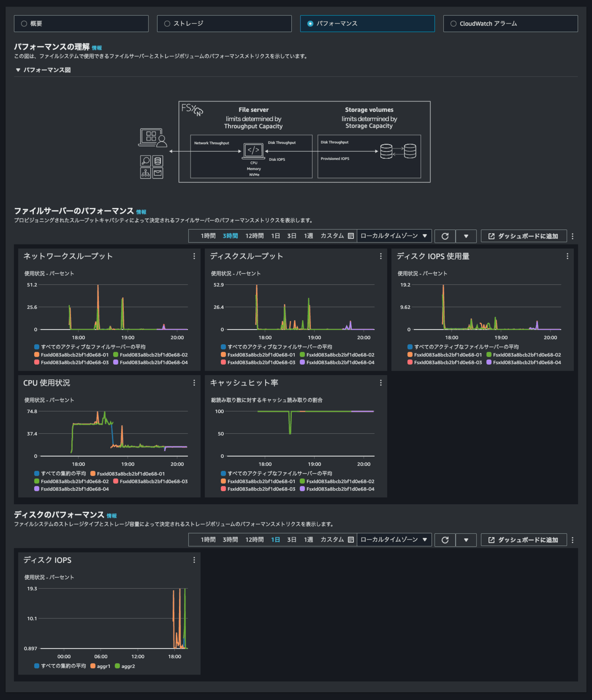Set file server range to 1日
Viewport: 592px width, 700px height.
pos(275,236)
